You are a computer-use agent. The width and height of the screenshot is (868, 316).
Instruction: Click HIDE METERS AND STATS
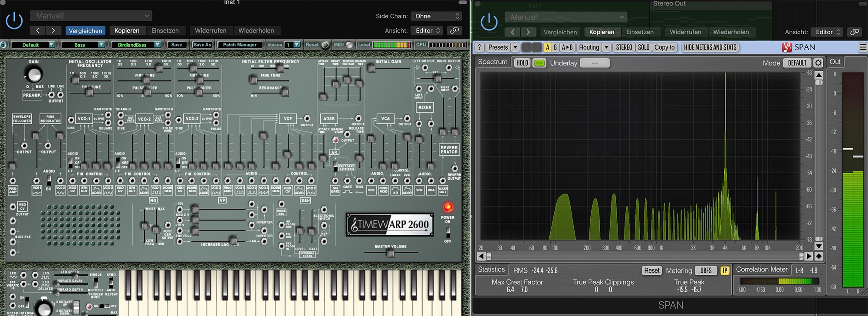710,47
